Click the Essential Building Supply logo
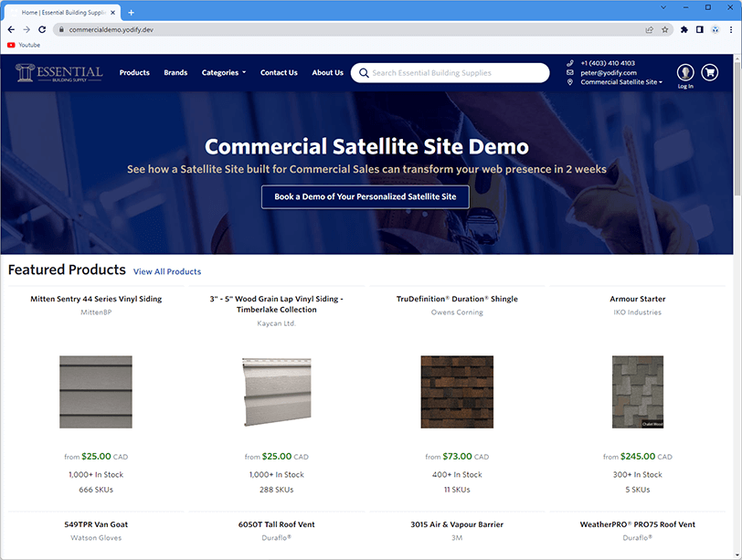 tap(58, 72)
